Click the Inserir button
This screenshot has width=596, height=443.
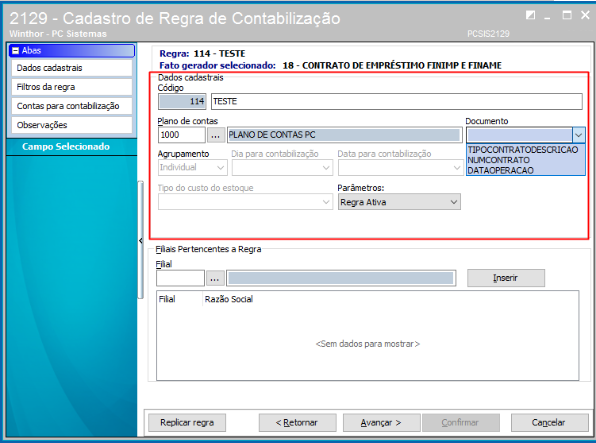coord(506,278)
